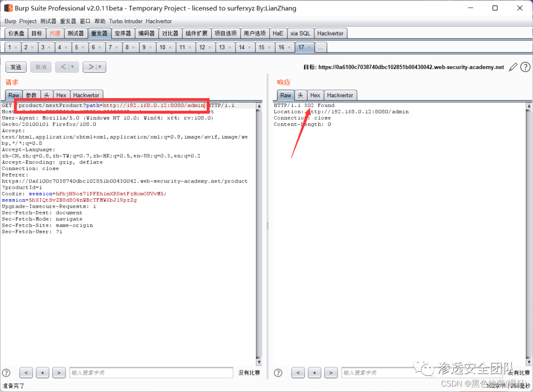Screen dimensions: 533x392
Task: Close Repeater tab 10 with its x
Action: coord(170,47)
